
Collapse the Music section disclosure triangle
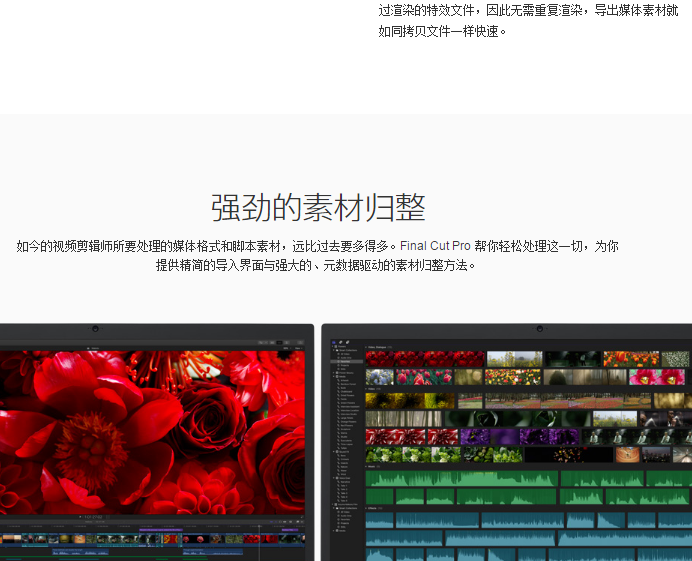click(x=367, y=466)
